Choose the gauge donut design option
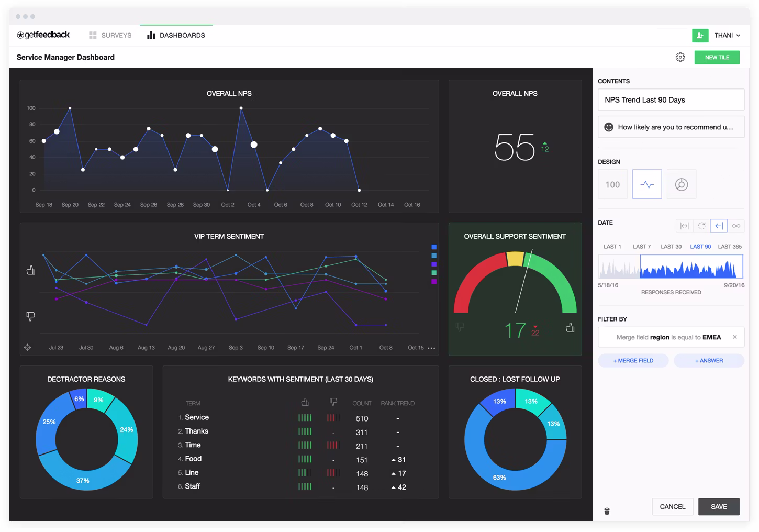The image size is (759, 532). [x=682, y=184]
